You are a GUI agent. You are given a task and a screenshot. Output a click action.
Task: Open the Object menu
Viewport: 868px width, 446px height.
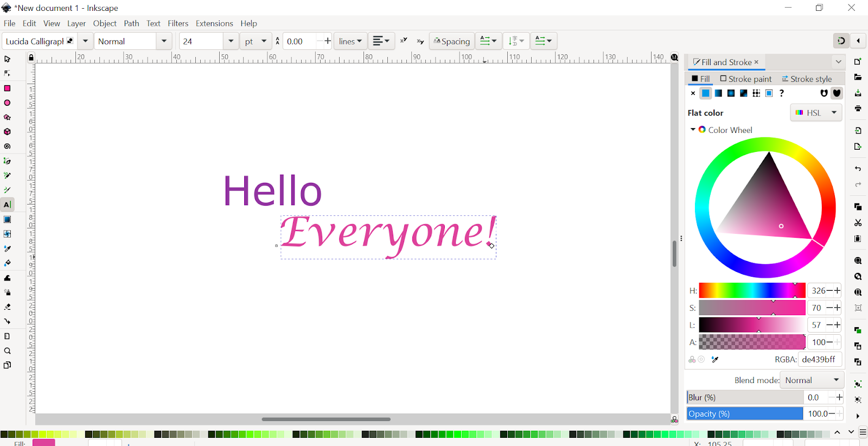(x=105, y=23)
